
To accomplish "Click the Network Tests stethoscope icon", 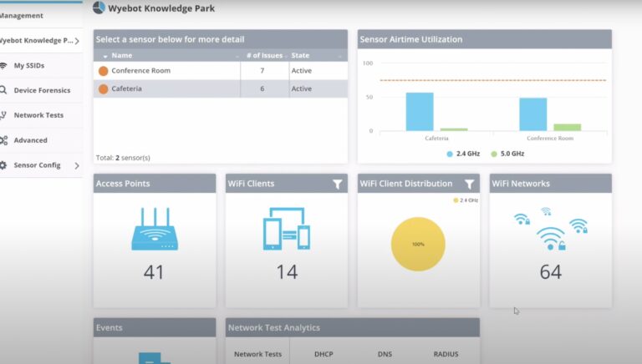I will pos(3,115).
